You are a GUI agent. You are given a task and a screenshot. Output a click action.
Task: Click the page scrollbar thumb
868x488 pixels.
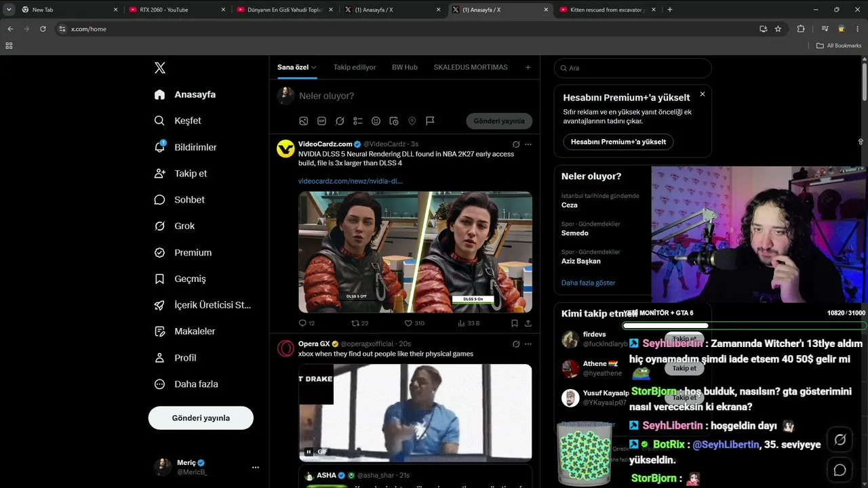tap(865, 81)
